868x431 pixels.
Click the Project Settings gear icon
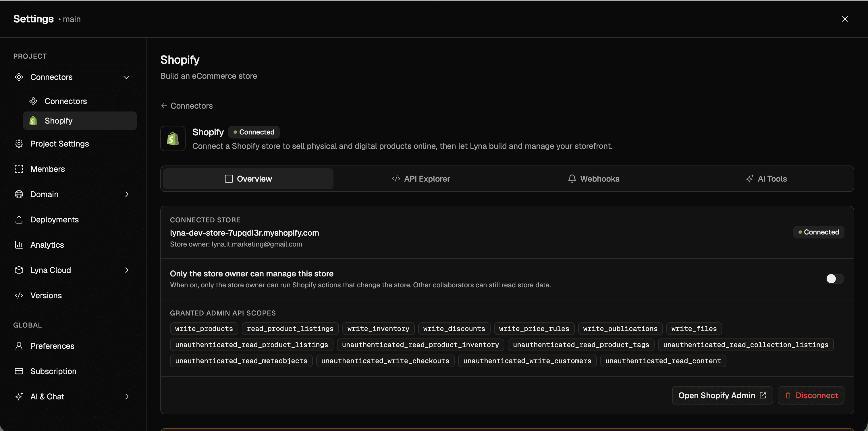(x=19, y=144)
